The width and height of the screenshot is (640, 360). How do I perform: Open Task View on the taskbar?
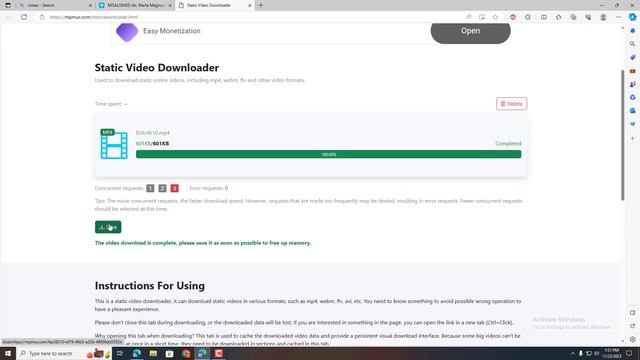[120, 353]
